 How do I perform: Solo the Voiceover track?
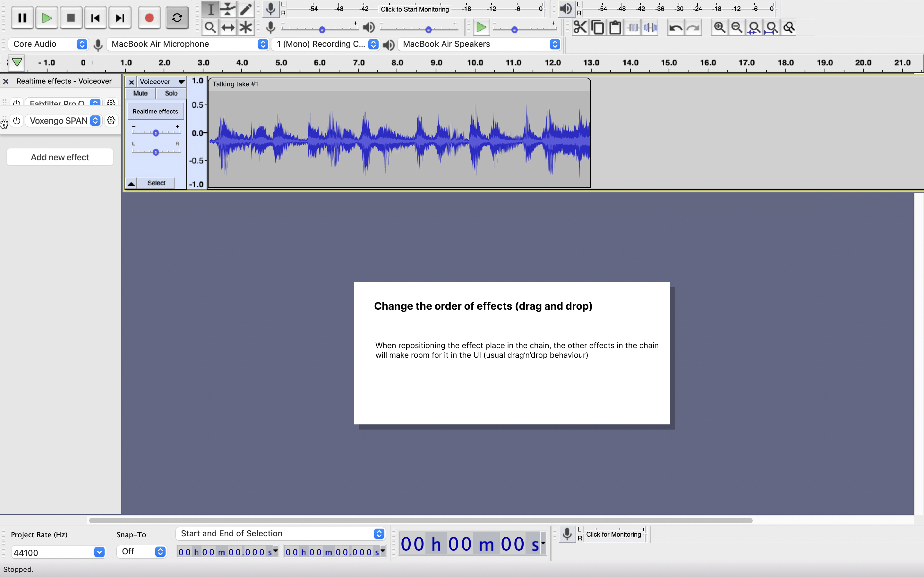point(171,93)
